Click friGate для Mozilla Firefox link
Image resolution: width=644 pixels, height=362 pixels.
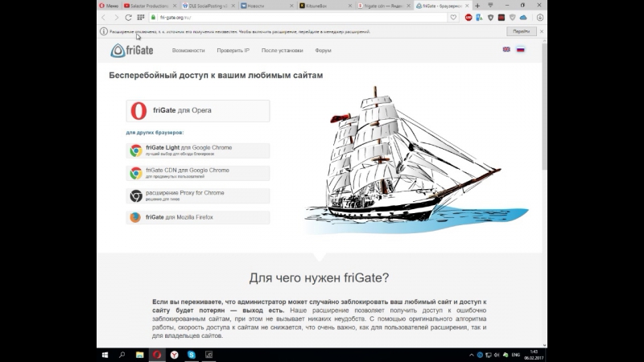click(x=198, y=217)
